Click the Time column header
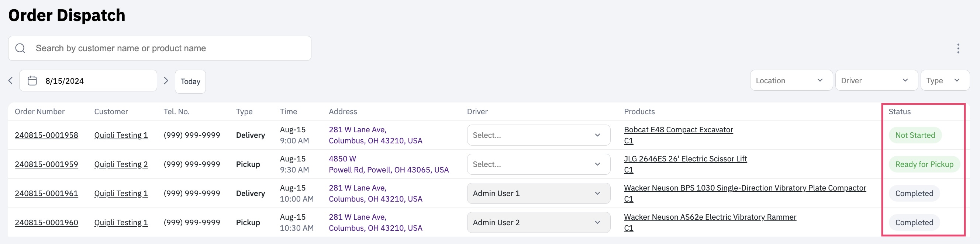Screen dimensions: 980x244 point(289,111)
